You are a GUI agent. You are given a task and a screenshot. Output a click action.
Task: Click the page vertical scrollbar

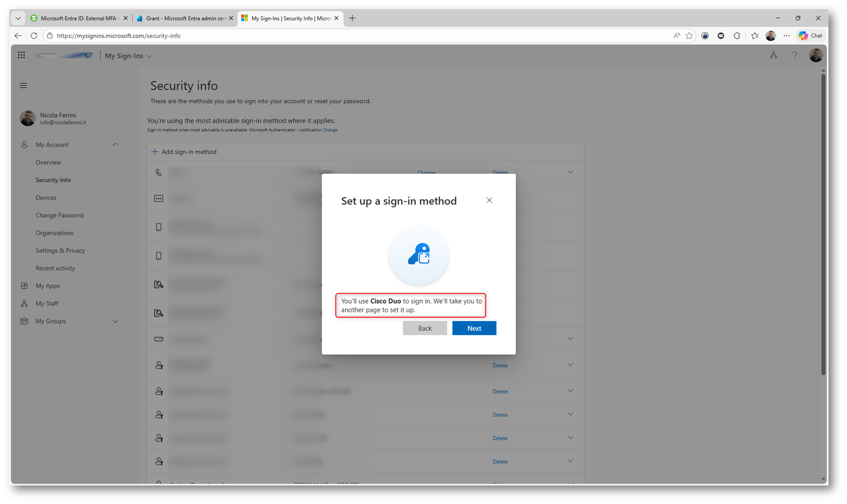point(823,225)
